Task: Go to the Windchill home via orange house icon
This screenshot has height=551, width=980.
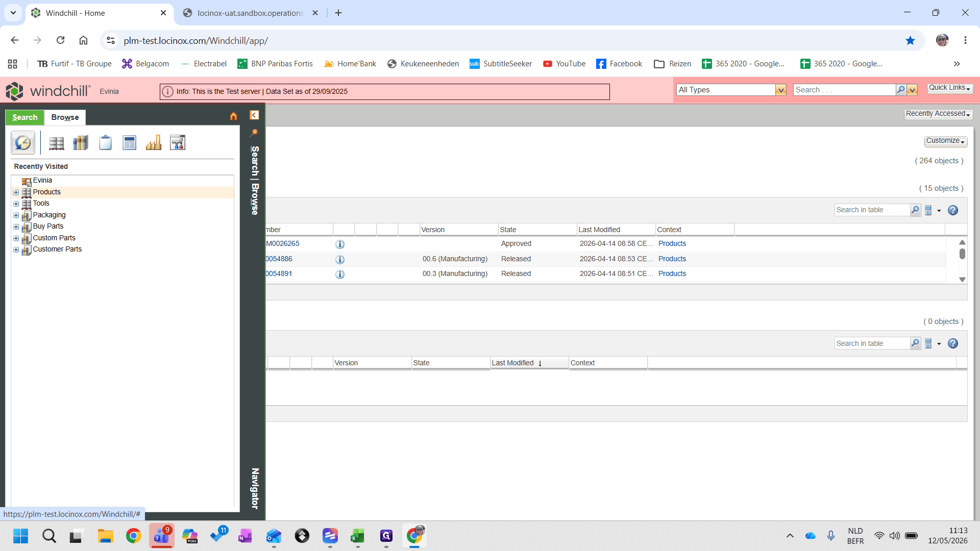Action: click(234, 116)
